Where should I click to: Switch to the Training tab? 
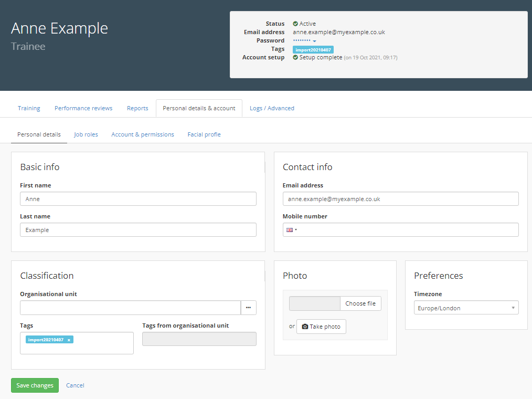pyautogui.click(x=29, y=108)
